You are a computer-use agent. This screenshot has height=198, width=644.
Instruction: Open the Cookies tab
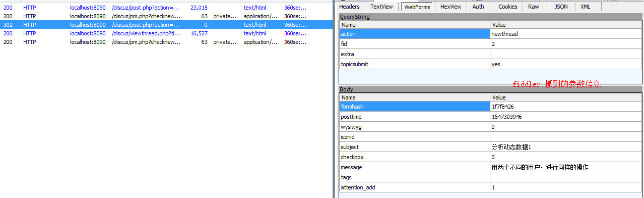pos(507,7)
